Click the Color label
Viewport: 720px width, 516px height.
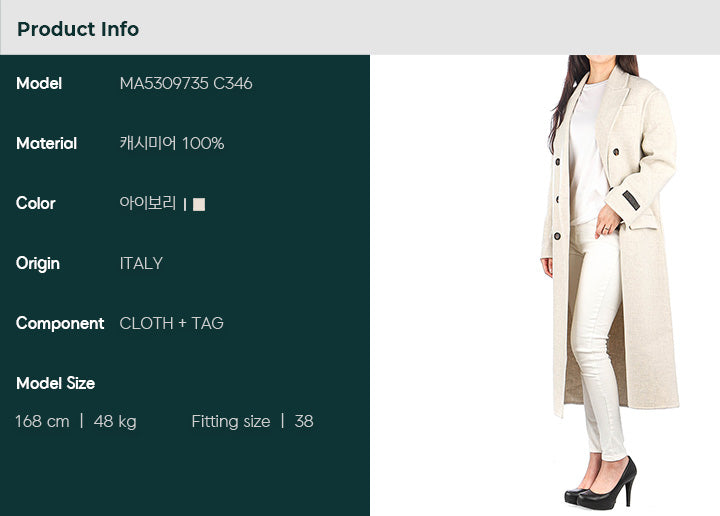[x=36, y=203]
